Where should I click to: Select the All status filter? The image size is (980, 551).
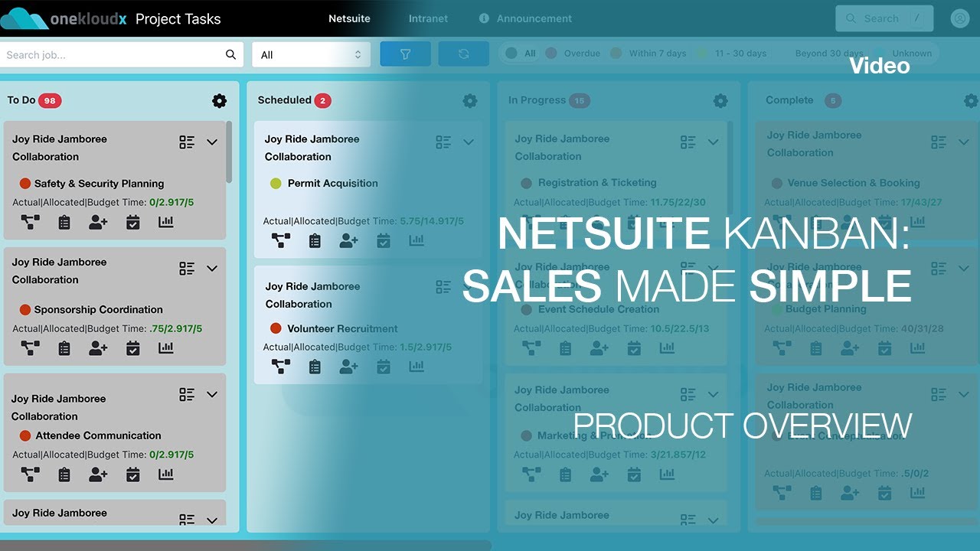click(x=521, y=54)
